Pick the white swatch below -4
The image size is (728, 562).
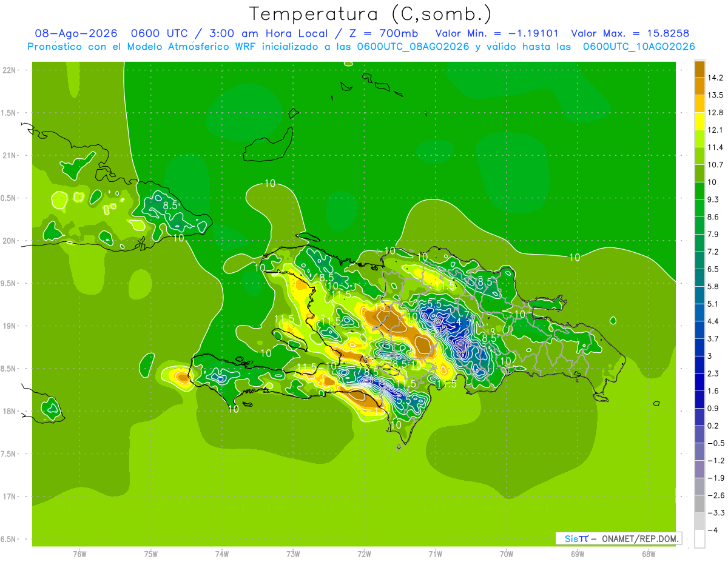click(x=699, y=539)
